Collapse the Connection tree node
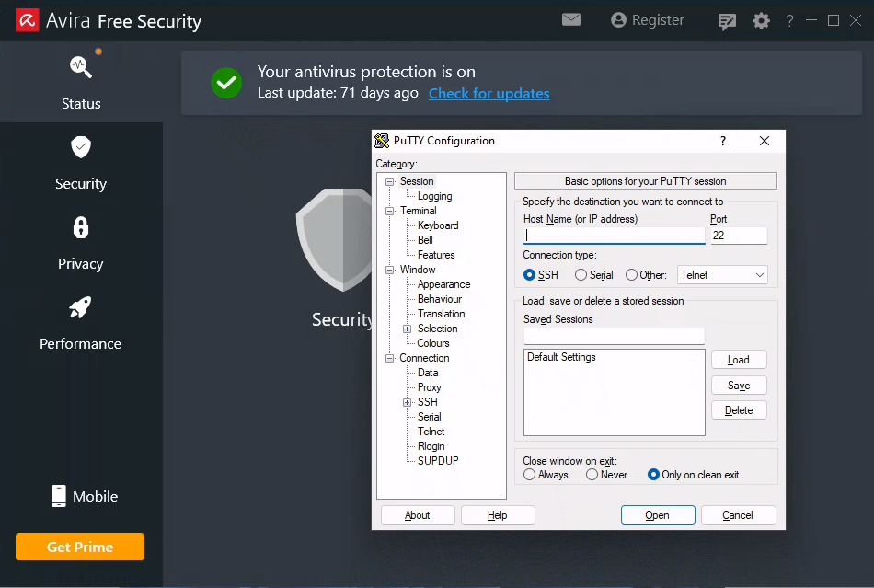This screenshot has width=874, height=588. click(390, 358)
